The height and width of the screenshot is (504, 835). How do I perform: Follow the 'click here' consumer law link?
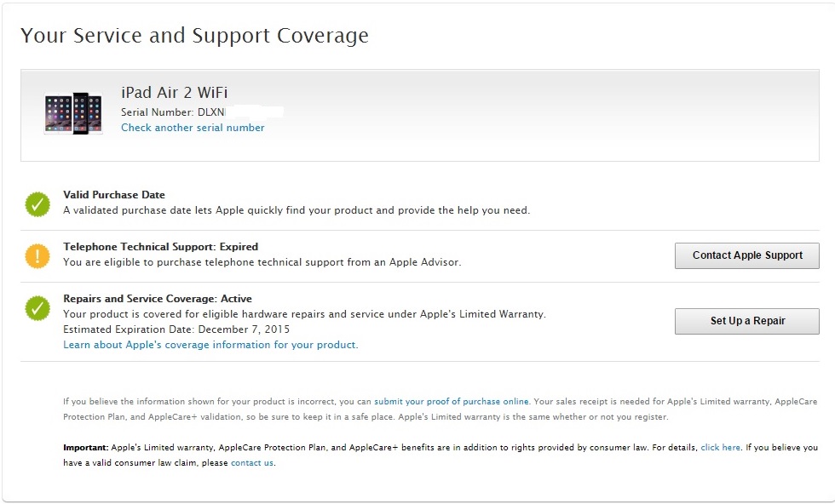point(720,447)
